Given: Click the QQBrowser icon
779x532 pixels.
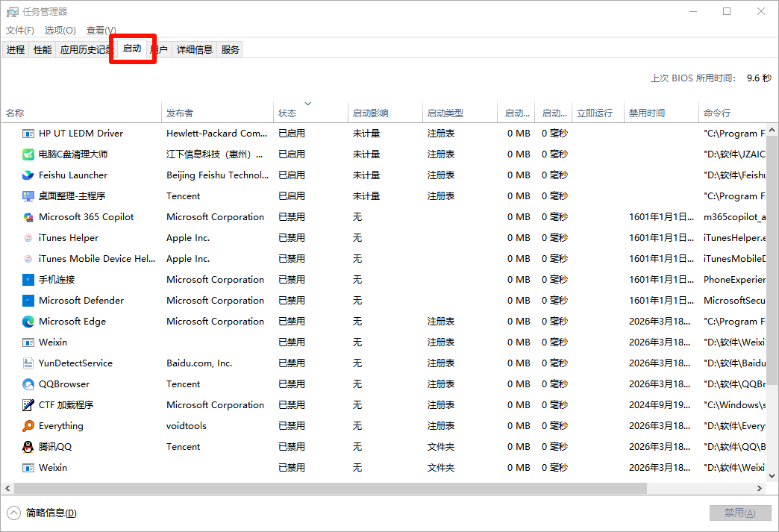Looking at the screenshot, I should point(28,384).
